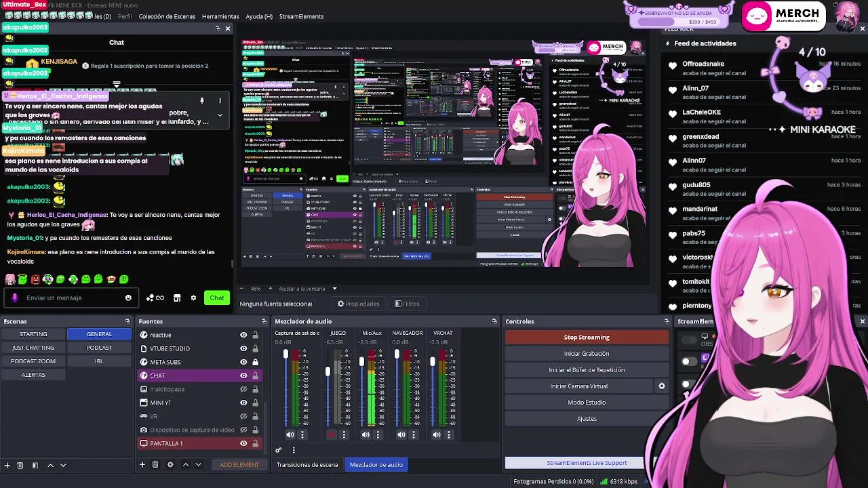Hide the PANTALLA 1 source
Viewport: 868px width, 488px height.
click(243, 443)
